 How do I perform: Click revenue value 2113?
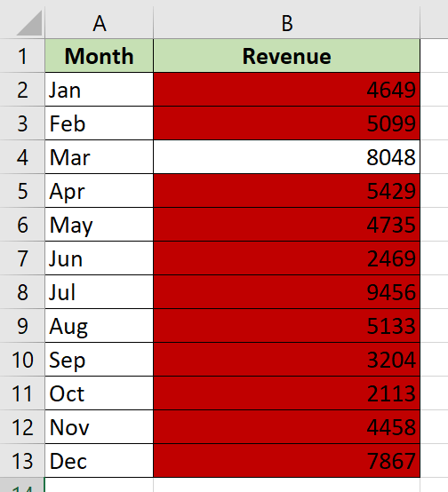pyautogui.click(x=286, y=393)
